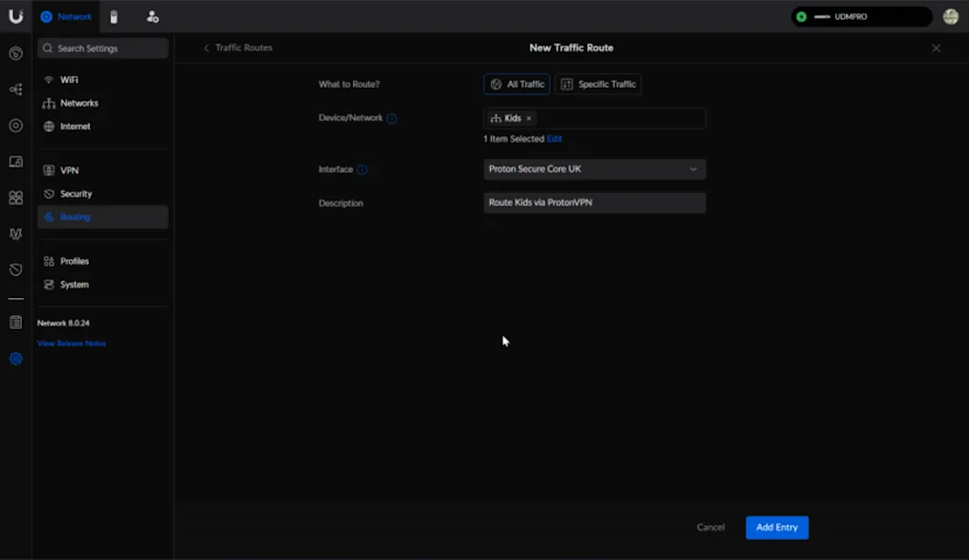Open the Dashboard icon in left rail
This screenshot has height=560, width=969.
[16, 53]
